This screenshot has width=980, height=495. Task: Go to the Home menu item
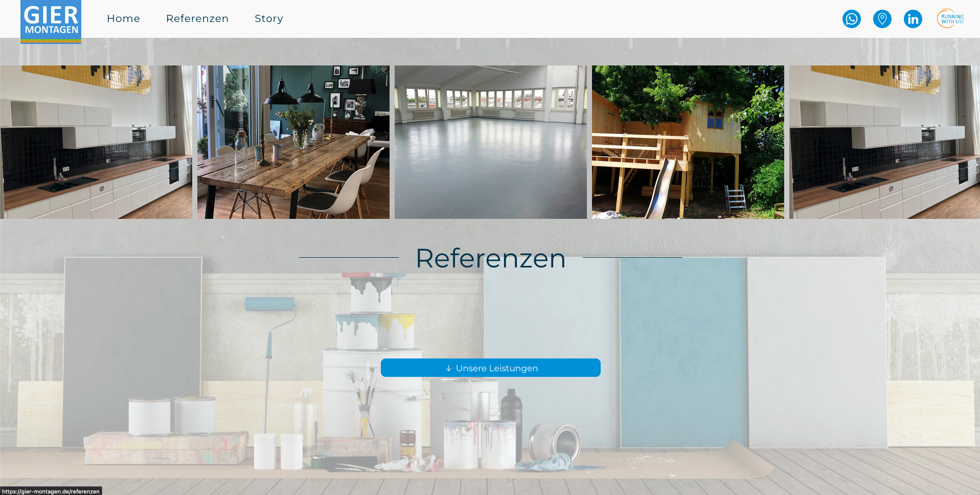(x=123, y=18)
